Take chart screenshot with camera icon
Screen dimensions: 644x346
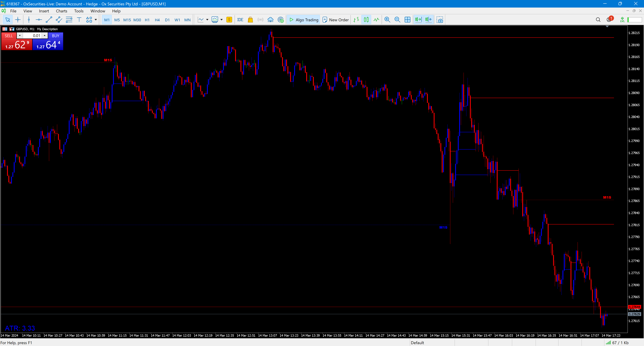pyautogui.click(x=440, y=20)
